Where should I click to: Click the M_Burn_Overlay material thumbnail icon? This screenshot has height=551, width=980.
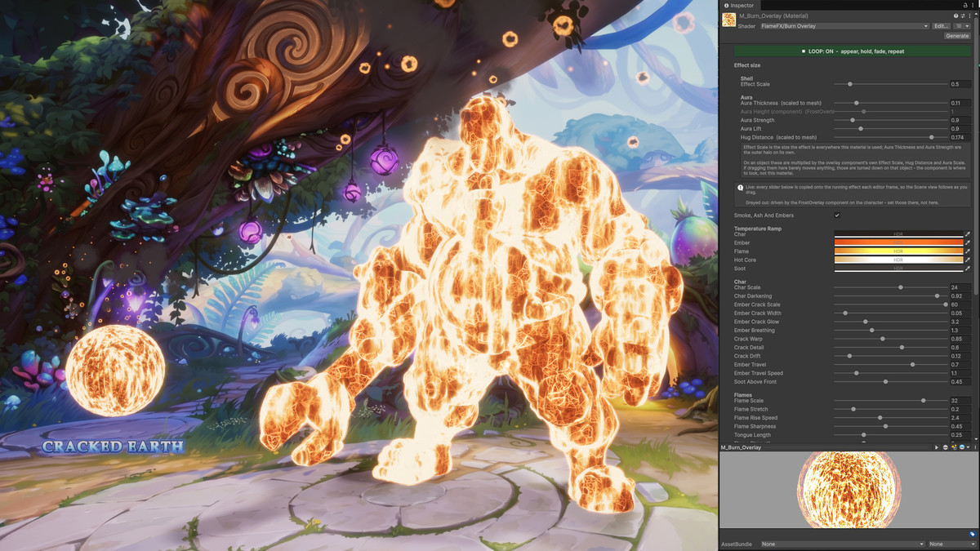coord(728,20)
